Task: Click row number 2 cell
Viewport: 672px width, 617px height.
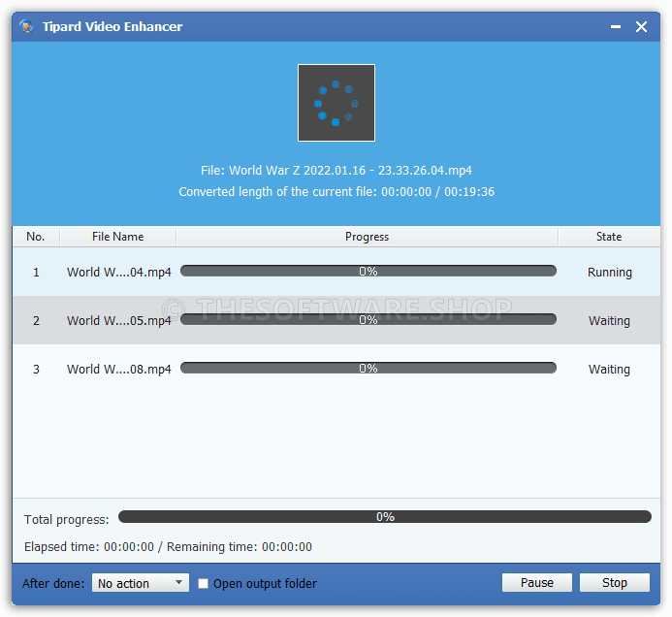Action: (x=37, y=321)
